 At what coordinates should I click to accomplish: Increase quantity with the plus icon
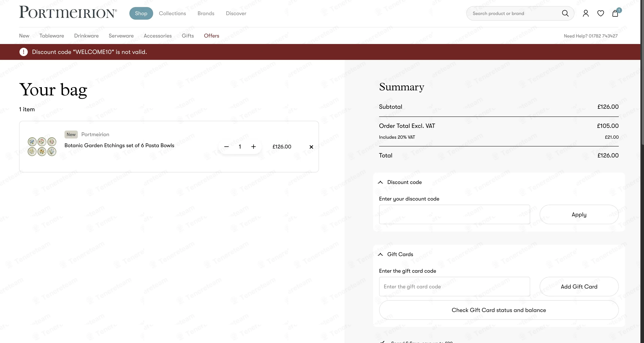253,147
